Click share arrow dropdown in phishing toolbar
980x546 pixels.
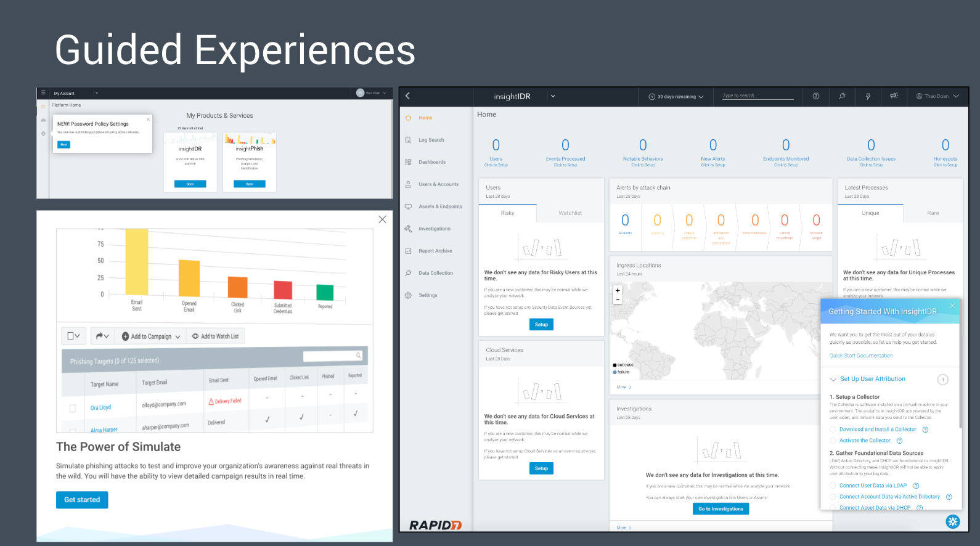tap(102, 336)
